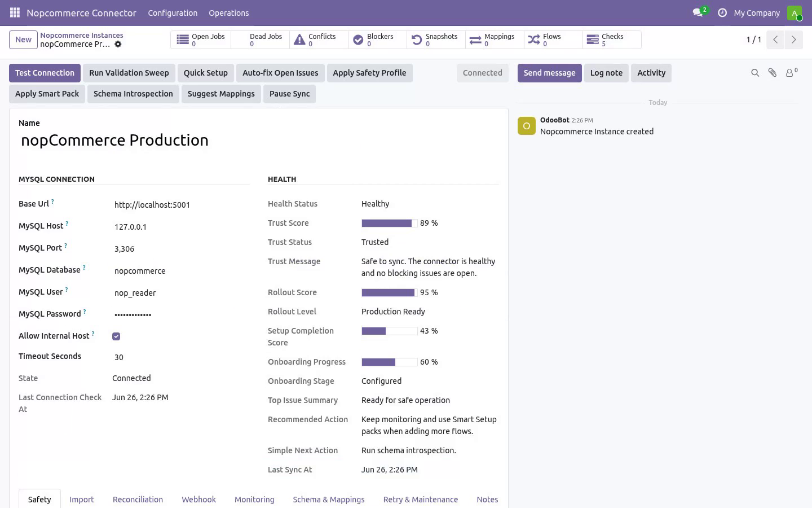The image size is (812, 508).
Task: Switch to the Webhook tab
Action: pyautogui.click(x=198, y=500)
